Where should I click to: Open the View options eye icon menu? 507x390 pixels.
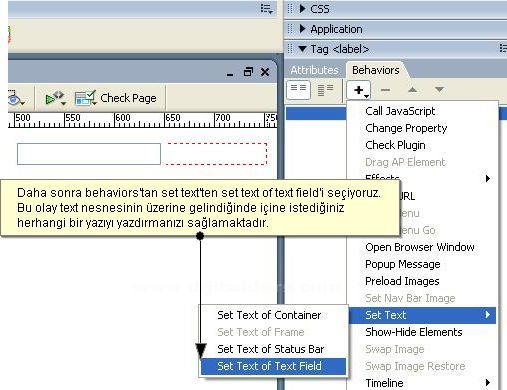click(16, 98)
